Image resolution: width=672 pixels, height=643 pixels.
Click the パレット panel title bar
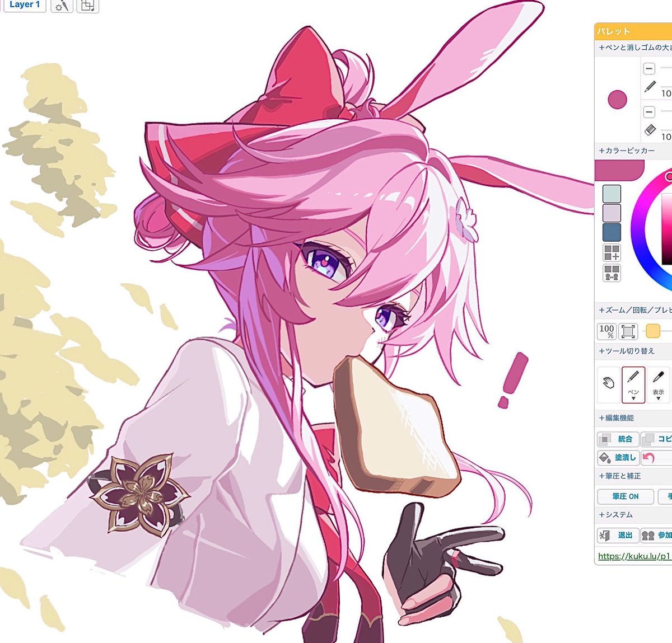(x=633, y=31)
